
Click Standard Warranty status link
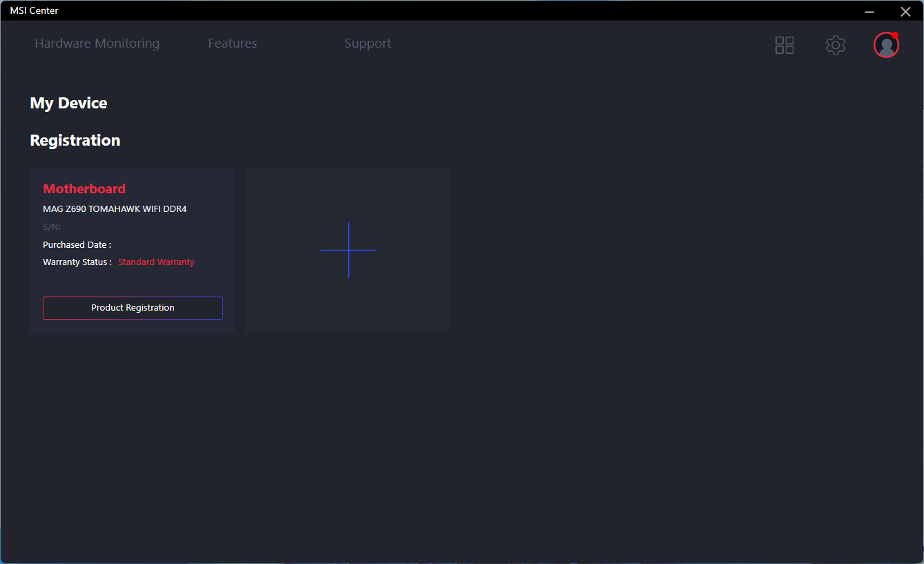[156, 262]
